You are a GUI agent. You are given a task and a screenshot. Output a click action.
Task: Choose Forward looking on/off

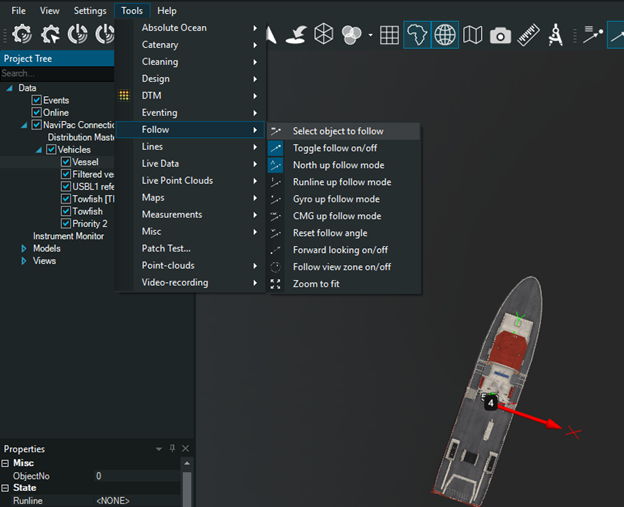(344, 250)
